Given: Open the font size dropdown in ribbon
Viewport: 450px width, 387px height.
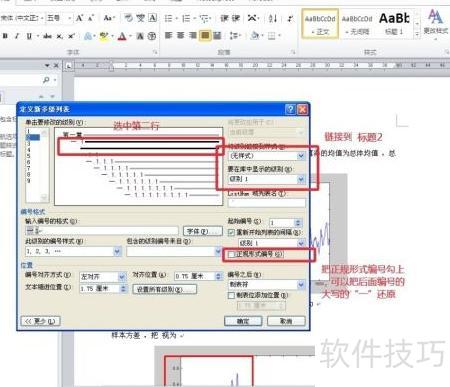Looking at the screenshot, I should point(70,18).
